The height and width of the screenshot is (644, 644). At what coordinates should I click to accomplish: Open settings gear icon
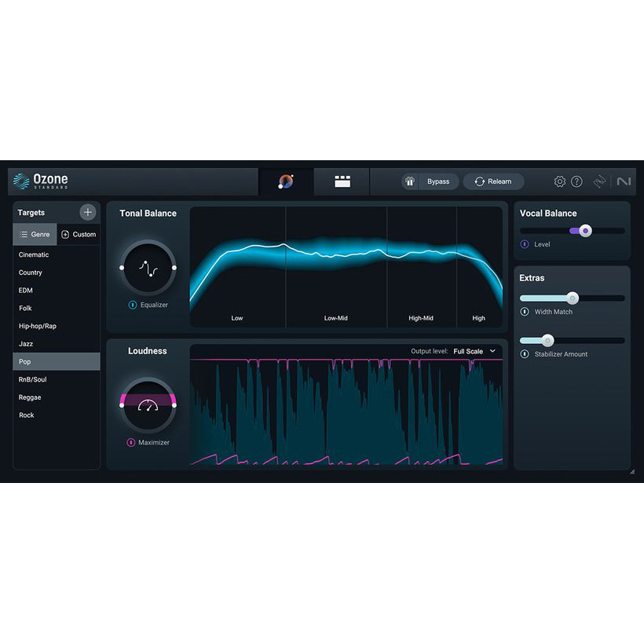(559, 181)
